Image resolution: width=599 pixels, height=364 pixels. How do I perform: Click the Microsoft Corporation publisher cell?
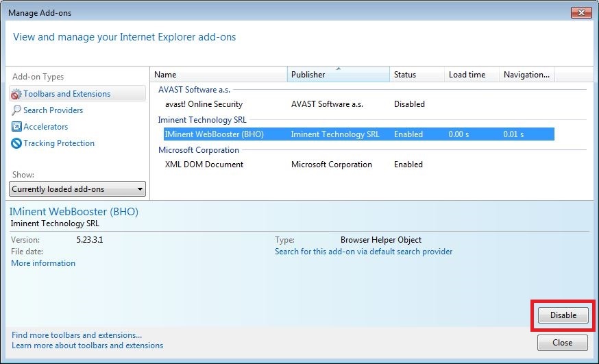pos(331,165)
